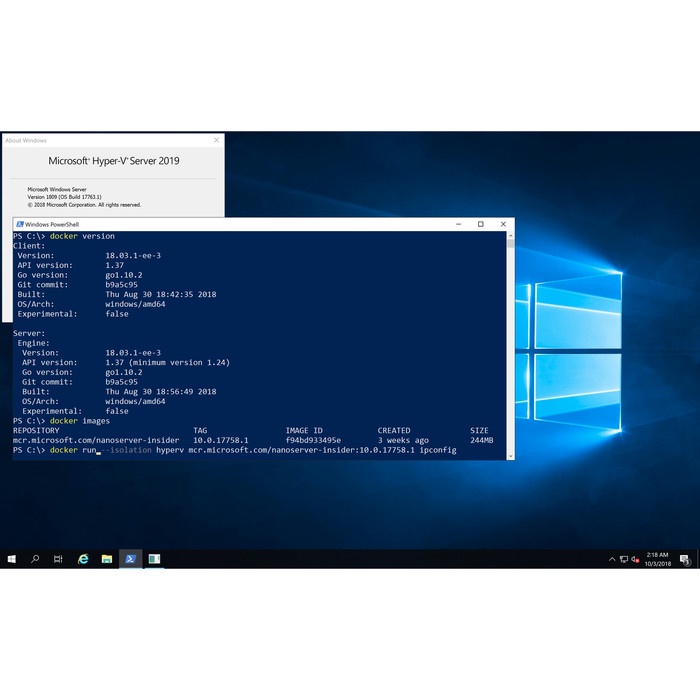Open network status tray icon
700x700 pixels.
point(624,559)
